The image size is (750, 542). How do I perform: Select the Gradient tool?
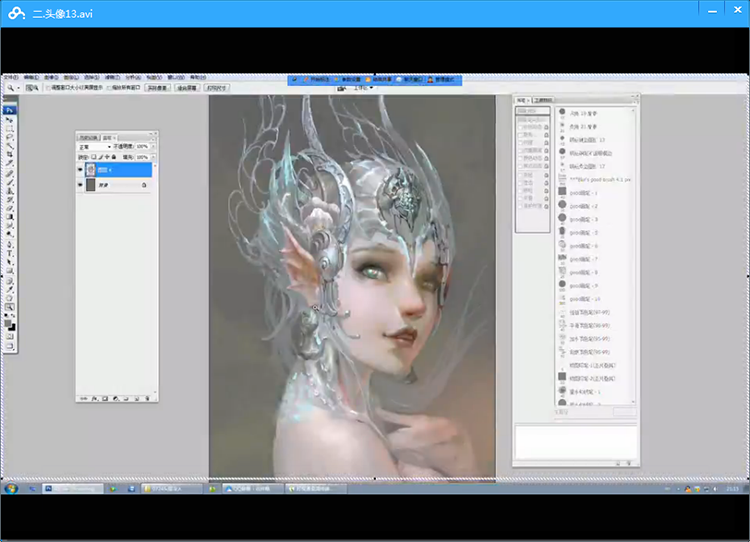click(10, 217)
